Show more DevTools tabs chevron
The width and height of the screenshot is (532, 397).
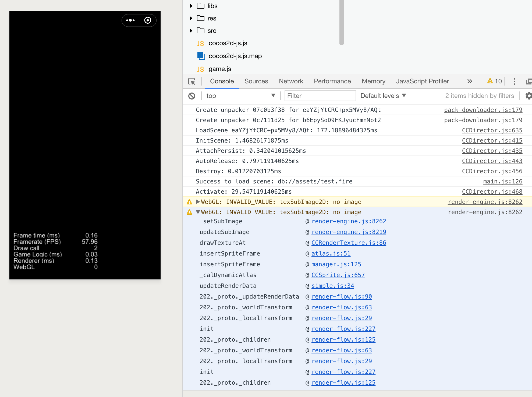click(x=470, y=81)
